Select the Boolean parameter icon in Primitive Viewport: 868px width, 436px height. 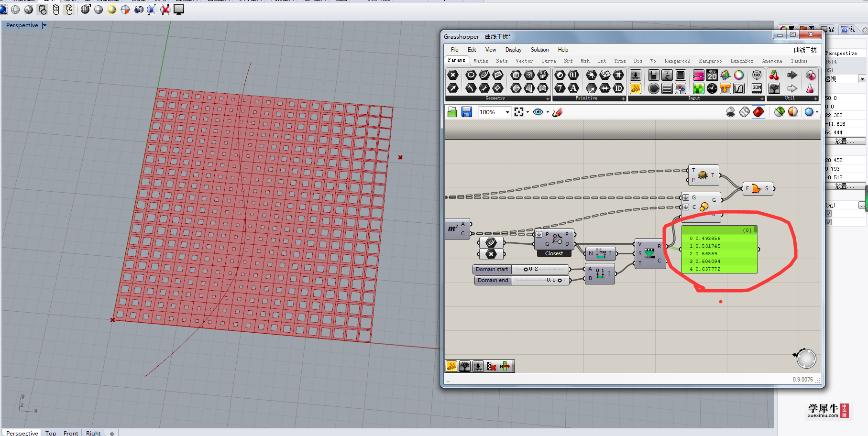(560, 75)
